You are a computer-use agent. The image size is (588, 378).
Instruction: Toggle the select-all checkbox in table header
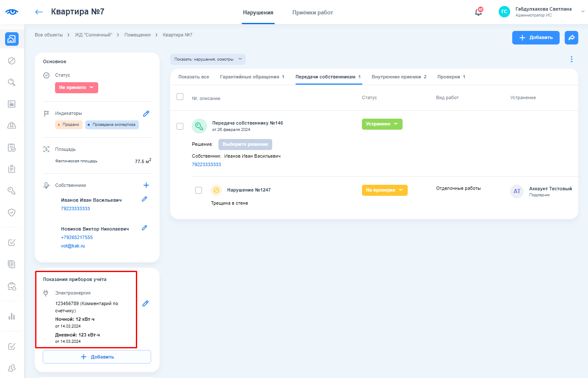[x=180, y=97]
